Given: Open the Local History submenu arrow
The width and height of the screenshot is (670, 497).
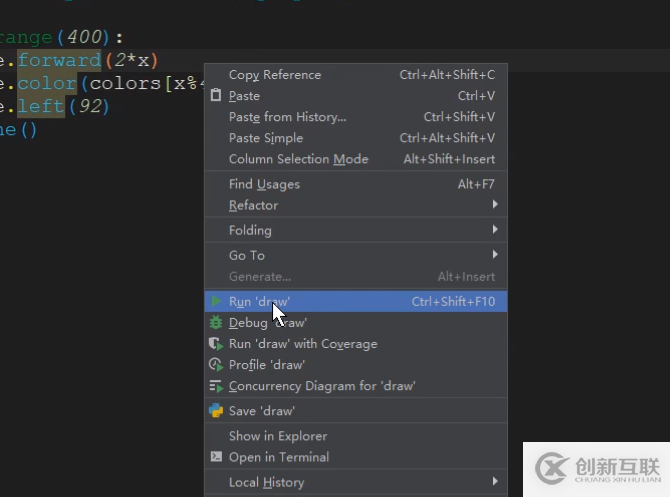Looking at the screenshot, I should click(x=495, y=482).
